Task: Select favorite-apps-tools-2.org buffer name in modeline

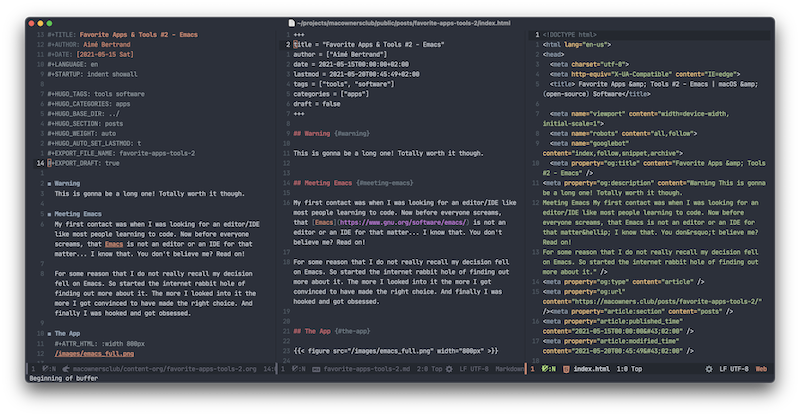Action: pos(164,369)
